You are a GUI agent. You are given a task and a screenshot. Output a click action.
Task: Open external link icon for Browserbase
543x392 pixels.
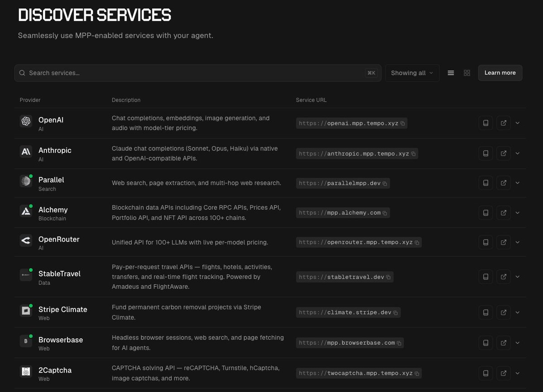504,343
